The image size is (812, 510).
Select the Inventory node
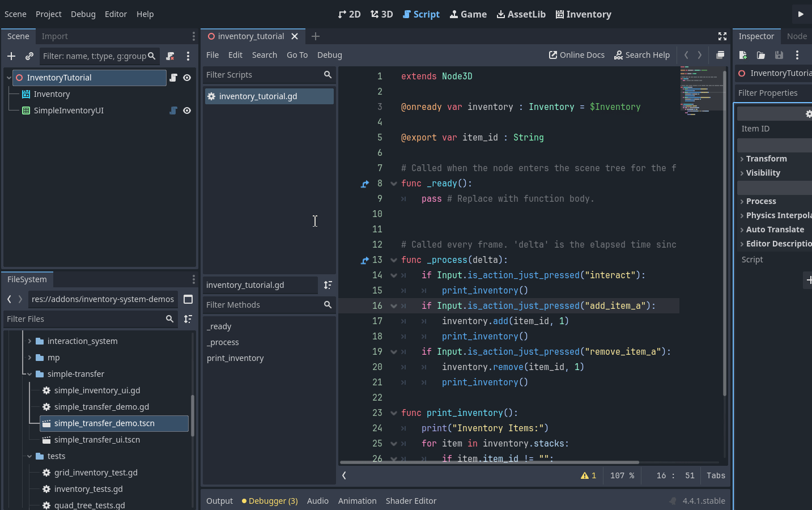point(52,94)
